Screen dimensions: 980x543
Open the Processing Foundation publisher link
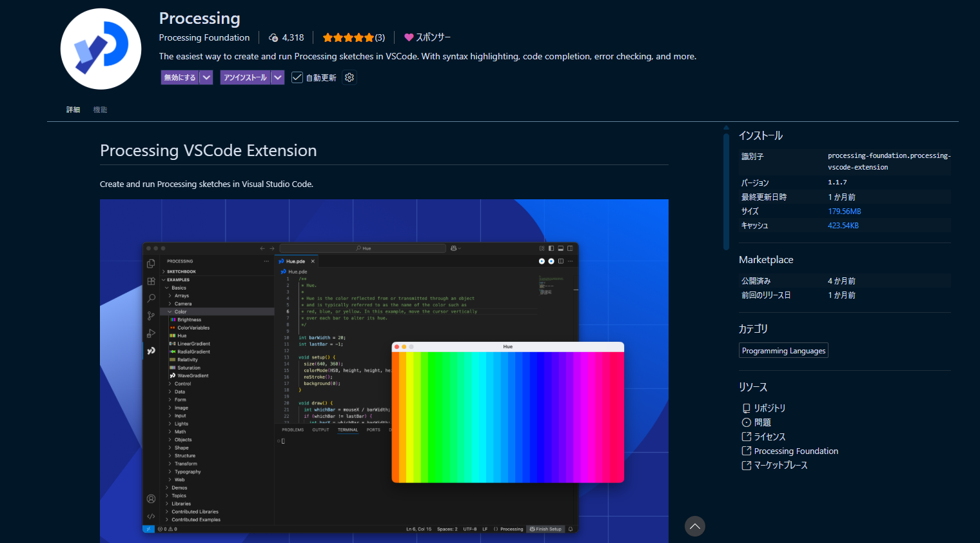pyautogui.click(x=204, y=37)
